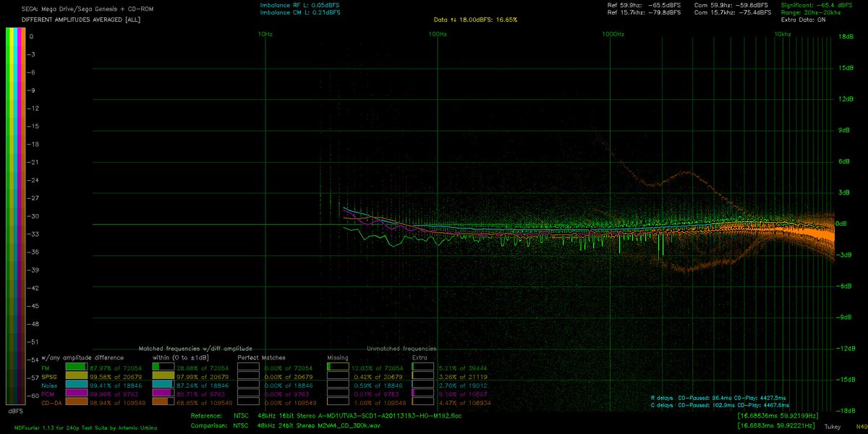Click the '18dB' amplitude axis label
868x434 pixels.
click(x=845, y=36)
